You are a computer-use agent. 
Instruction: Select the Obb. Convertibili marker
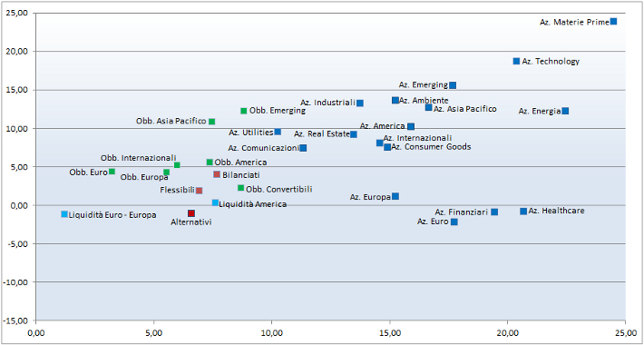click(x=240, y=188)
